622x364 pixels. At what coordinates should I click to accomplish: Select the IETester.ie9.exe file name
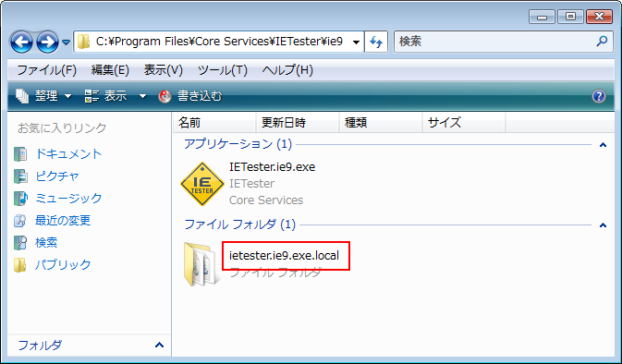272,167
